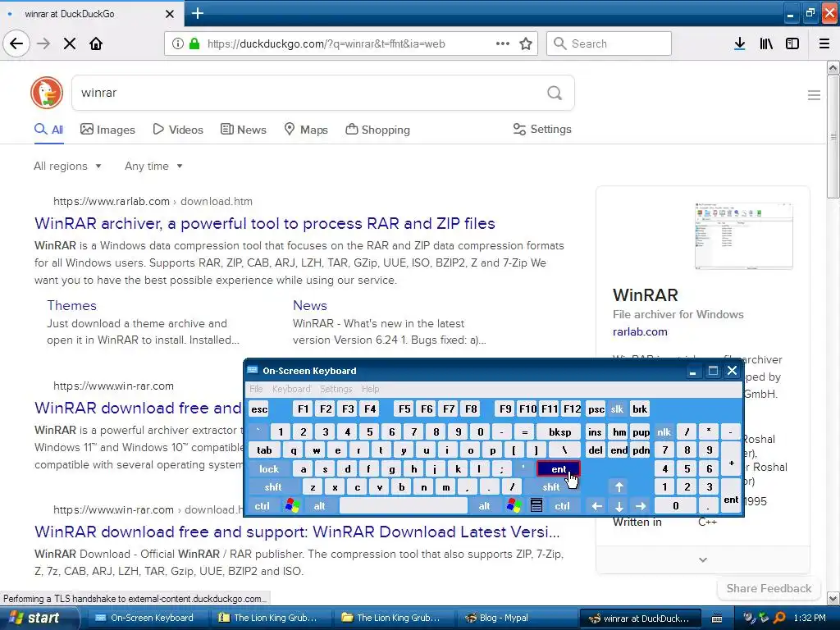Toggle the nlk num lock key

pos(664,431)
